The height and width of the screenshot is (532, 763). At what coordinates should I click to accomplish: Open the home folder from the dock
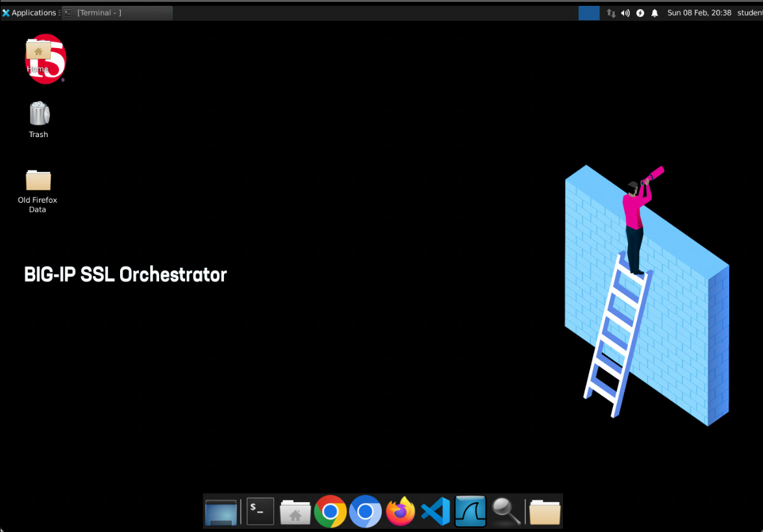click(295, 512)
